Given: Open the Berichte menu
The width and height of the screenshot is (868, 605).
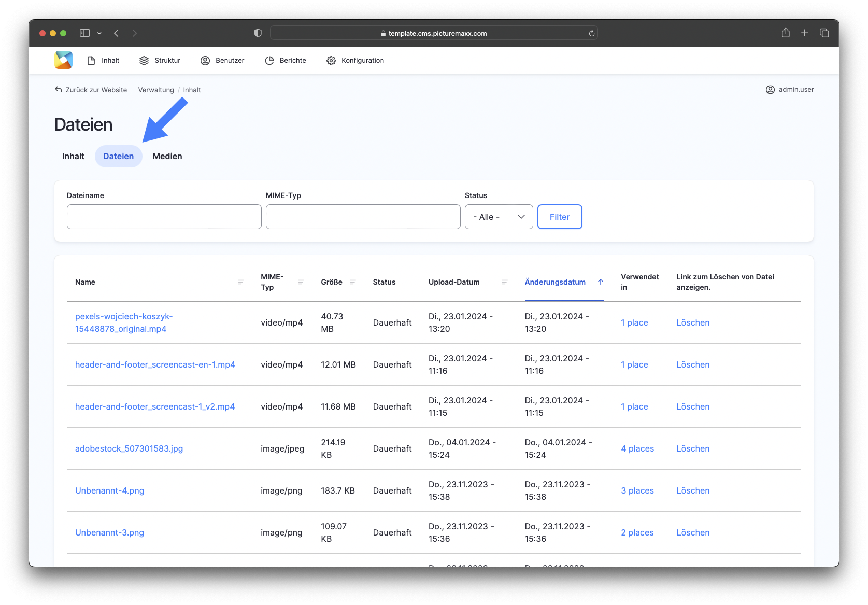Looking at the screenshot, I should click(x=286, y=61).
